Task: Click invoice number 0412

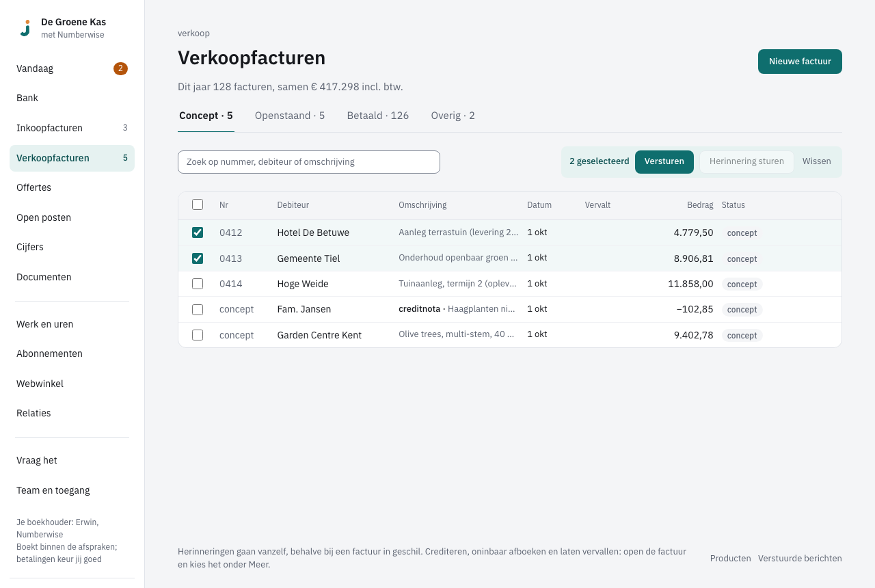Action: click(x=230, y=232)
